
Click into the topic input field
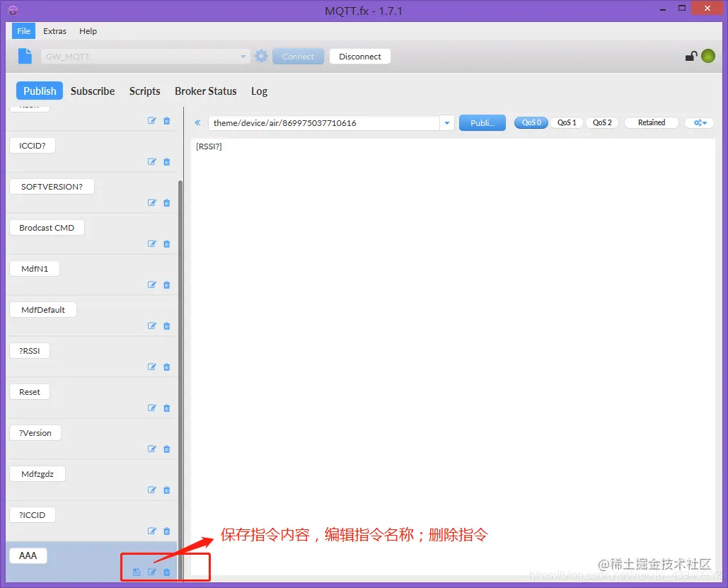pyautogui.click(x=324, y=123)
